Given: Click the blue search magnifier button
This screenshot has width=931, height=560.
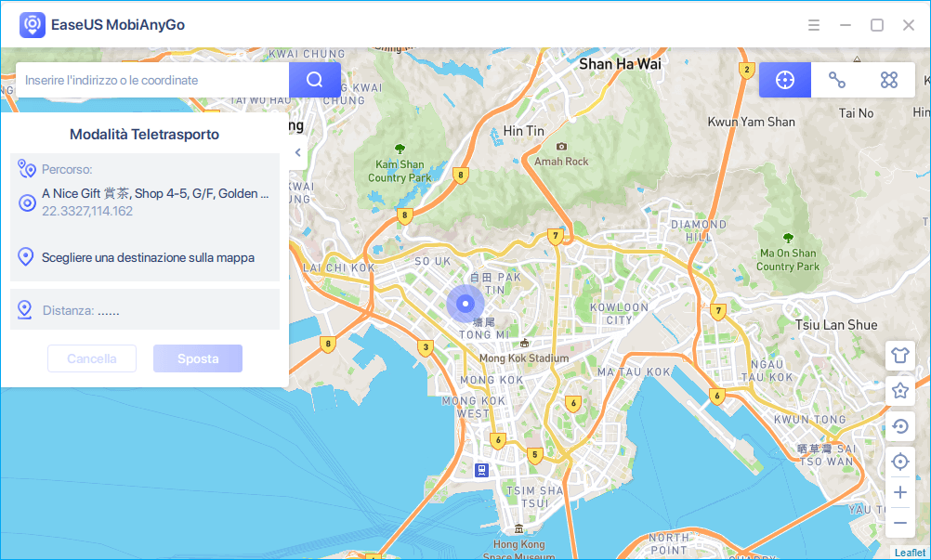Looking at the screenshot, I should pyautogui.click(x=314, y=80).
